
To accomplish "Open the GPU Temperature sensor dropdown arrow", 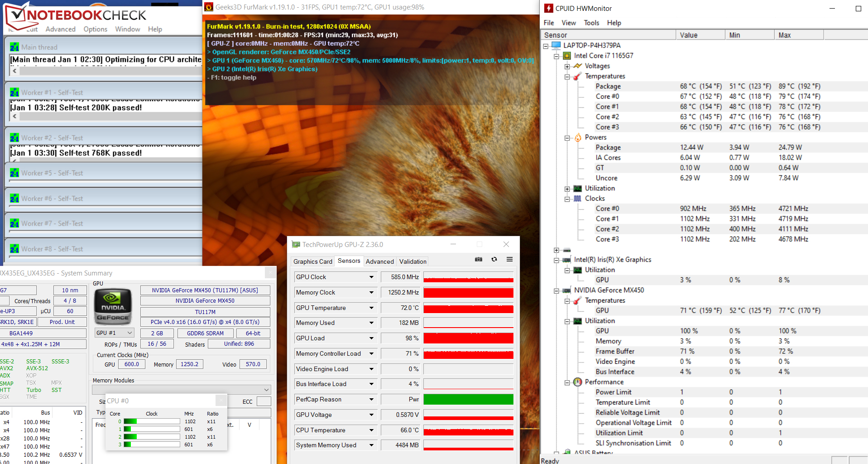I will (371, 308).
